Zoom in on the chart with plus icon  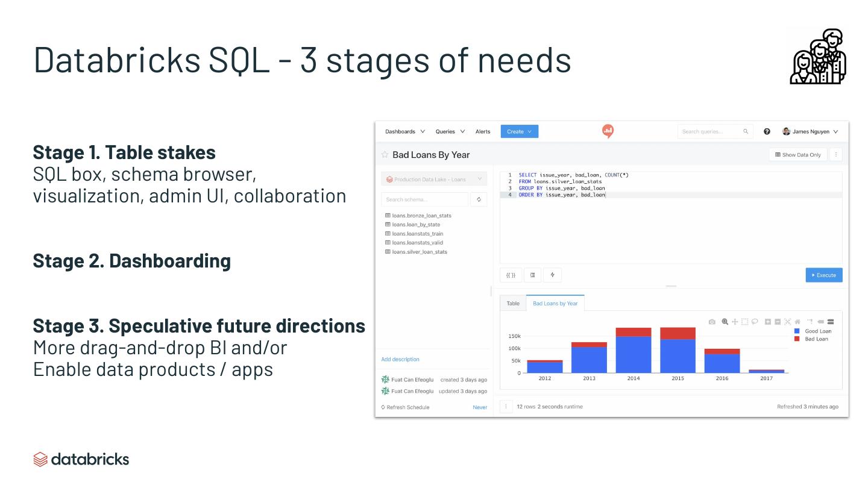coord(768,322)
